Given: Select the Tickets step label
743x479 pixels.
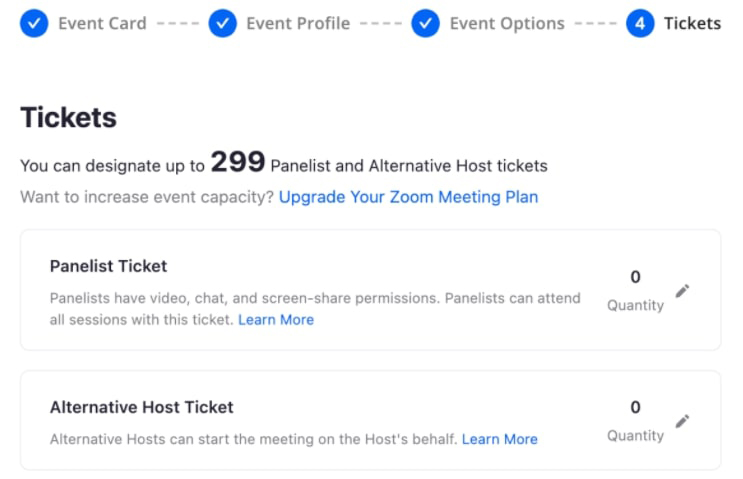Looking at the screenshot, I should pos(692,23).
